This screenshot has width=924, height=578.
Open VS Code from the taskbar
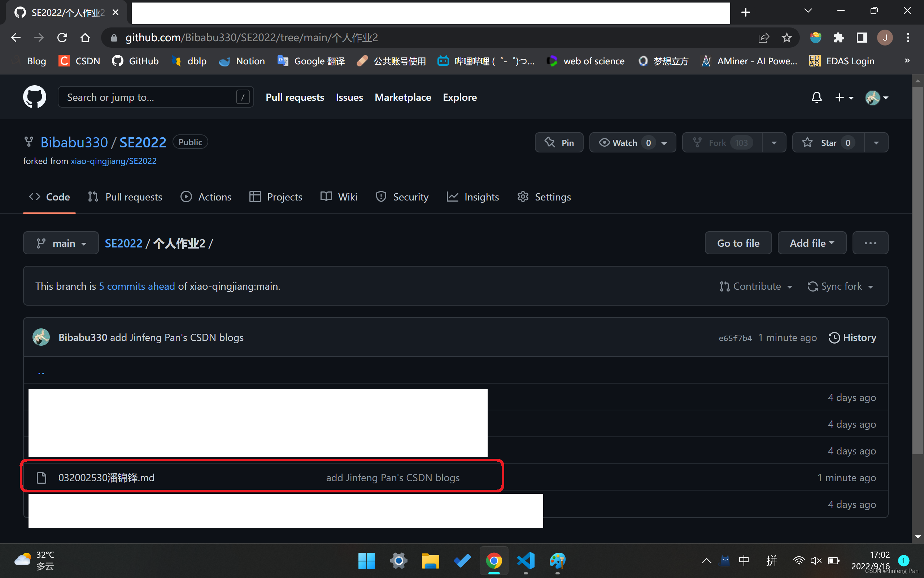526,561
